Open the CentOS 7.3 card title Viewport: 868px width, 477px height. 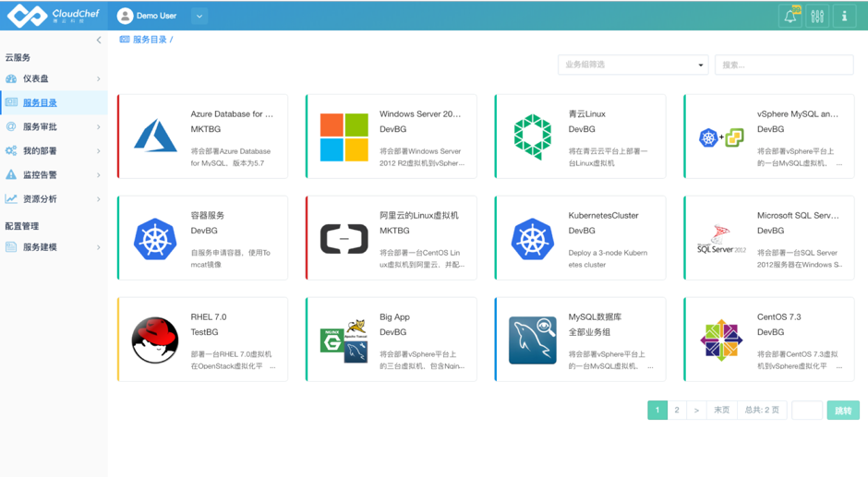(x=778, y=317)
